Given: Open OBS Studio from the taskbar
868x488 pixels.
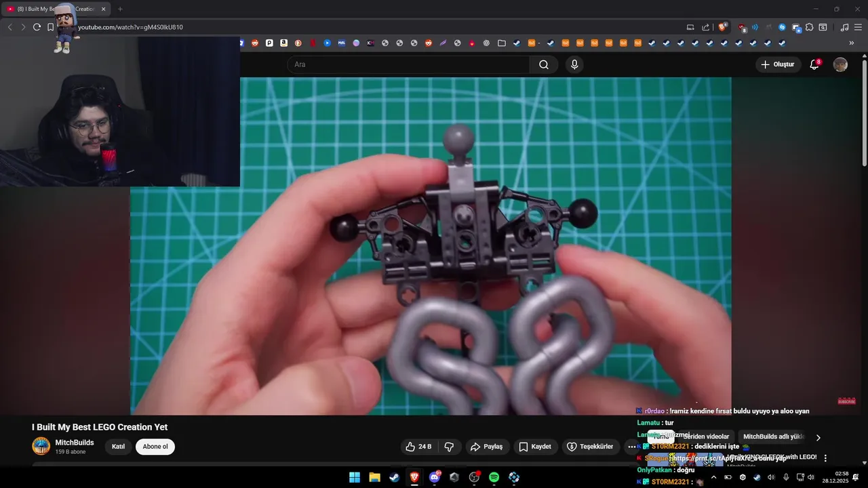Looking at the screenshot, I should 474,477.
